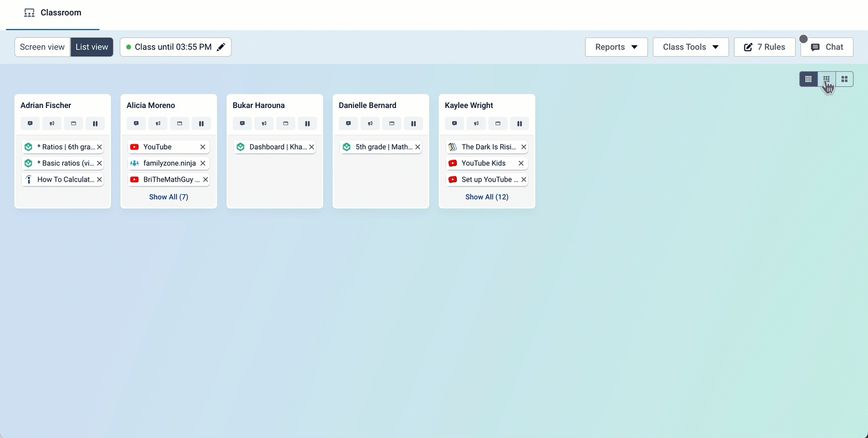Screen dimensions: 868x438
Task: Click the Alicia Moreno student name
Action: [151, 105]
